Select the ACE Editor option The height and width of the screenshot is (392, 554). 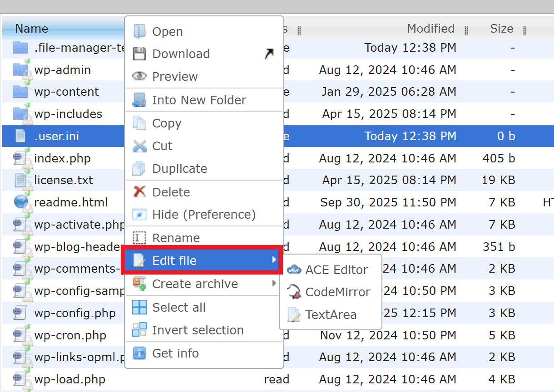[337, 269]
